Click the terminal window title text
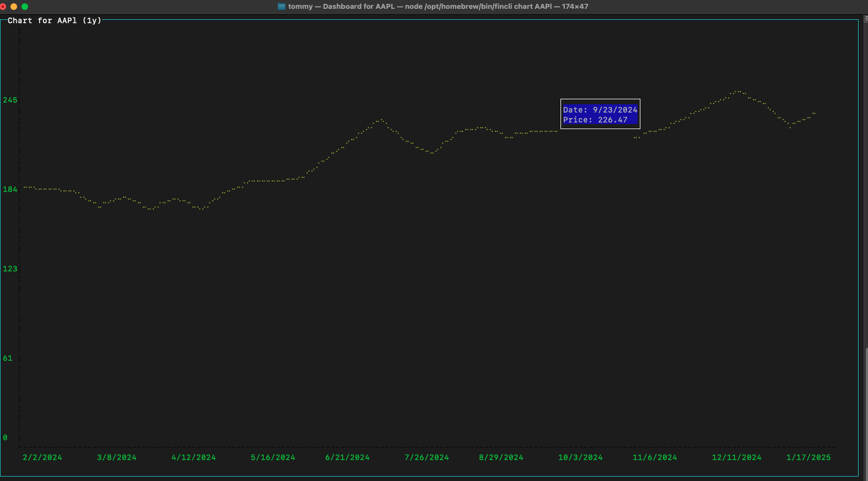 click(438, 7)
